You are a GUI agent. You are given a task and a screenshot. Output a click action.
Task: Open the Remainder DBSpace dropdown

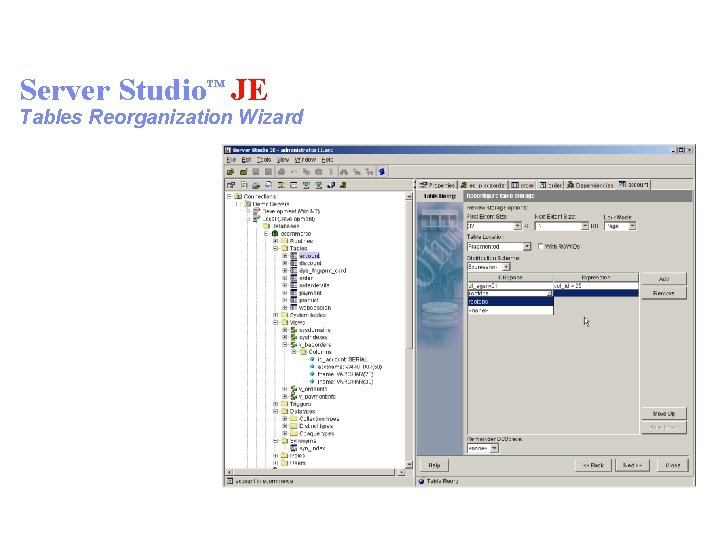click(494, 448)
